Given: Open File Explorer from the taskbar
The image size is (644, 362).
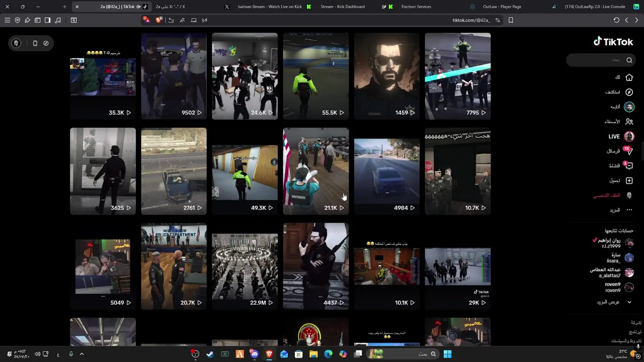Looking at the screenshot, I should (313, 354).
